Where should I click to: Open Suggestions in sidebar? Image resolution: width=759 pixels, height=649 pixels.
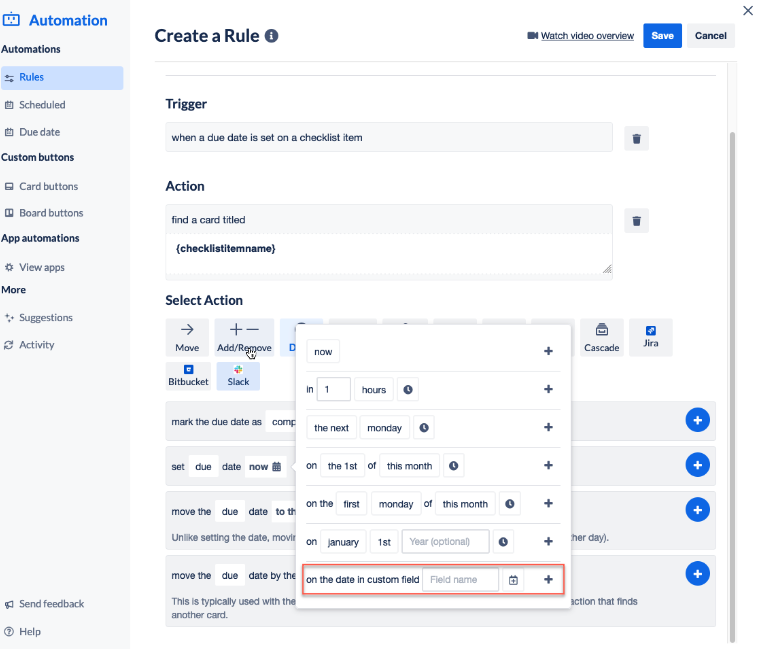pyautogui.click(x=46, y=317)
